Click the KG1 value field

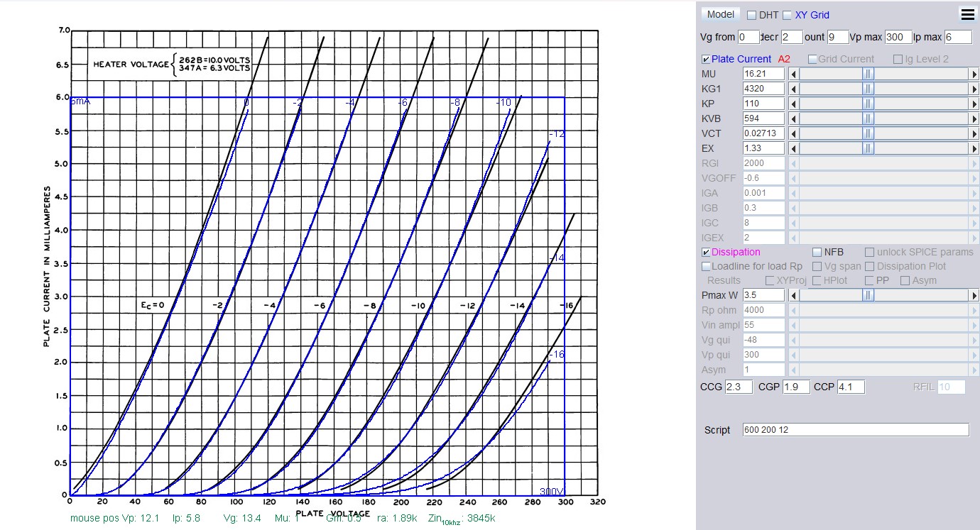763,89
